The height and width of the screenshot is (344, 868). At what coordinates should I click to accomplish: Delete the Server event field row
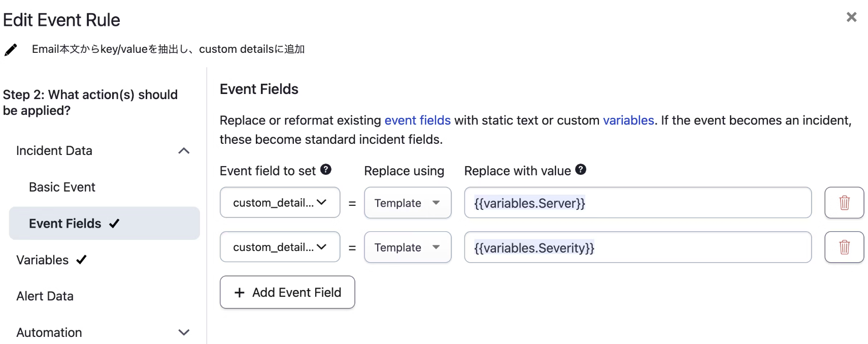coord(844,203)
